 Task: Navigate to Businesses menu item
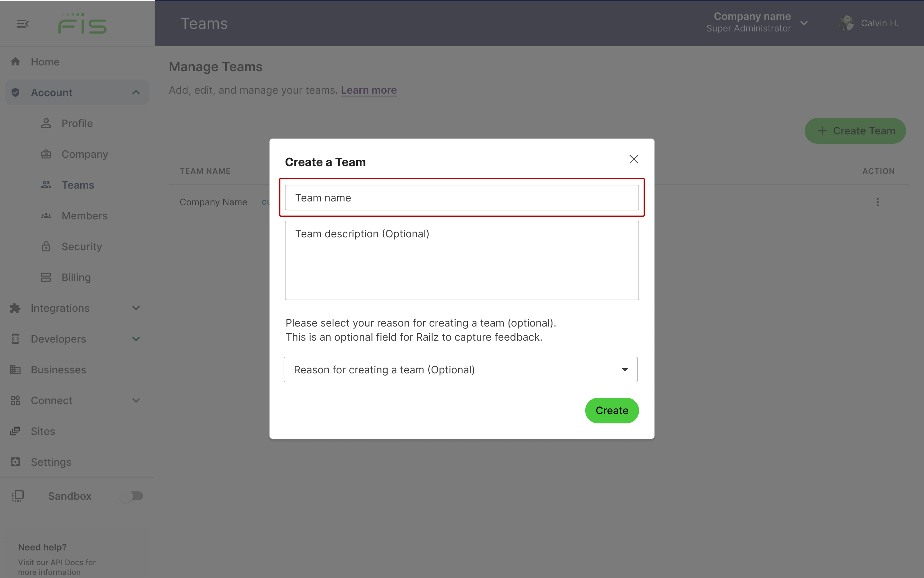(59, 369)
